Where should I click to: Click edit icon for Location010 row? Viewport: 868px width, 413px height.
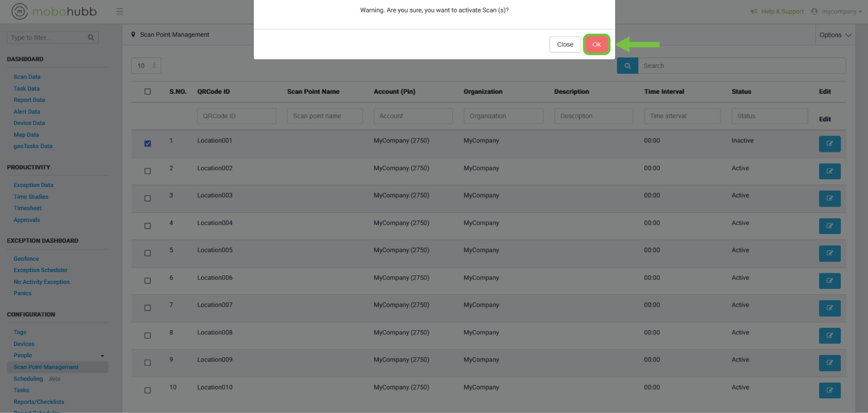pos(829,390)
